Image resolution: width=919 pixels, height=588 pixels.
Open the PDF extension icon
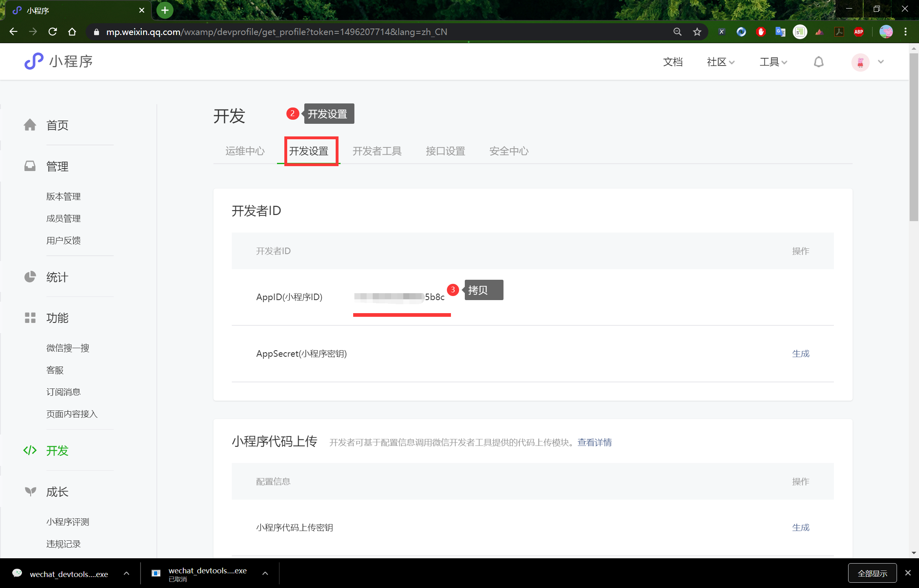[839, 32]
